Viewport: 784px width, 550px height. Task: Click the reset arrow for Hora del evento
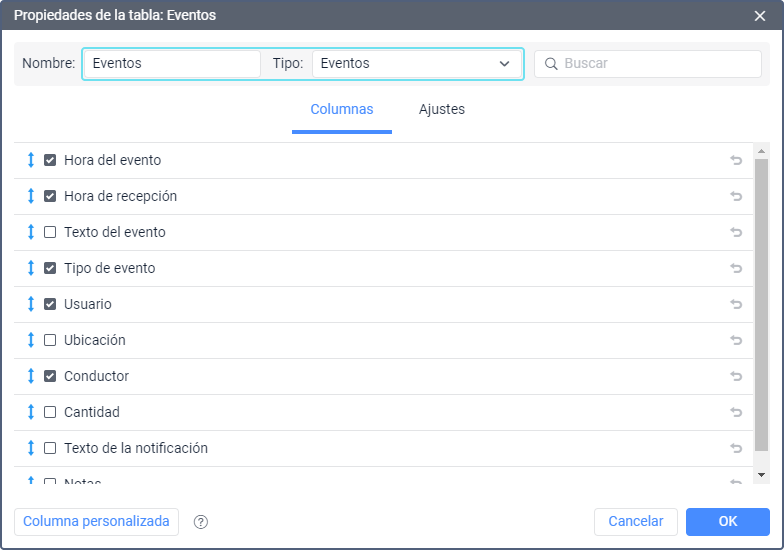[736, 160]
